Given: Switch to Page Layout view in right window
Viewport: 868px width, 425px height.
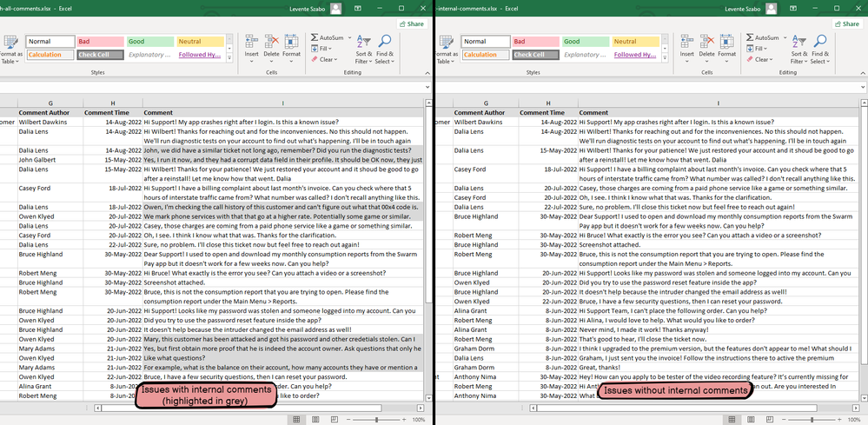Looking at the screenshot, I should [752, 419].
